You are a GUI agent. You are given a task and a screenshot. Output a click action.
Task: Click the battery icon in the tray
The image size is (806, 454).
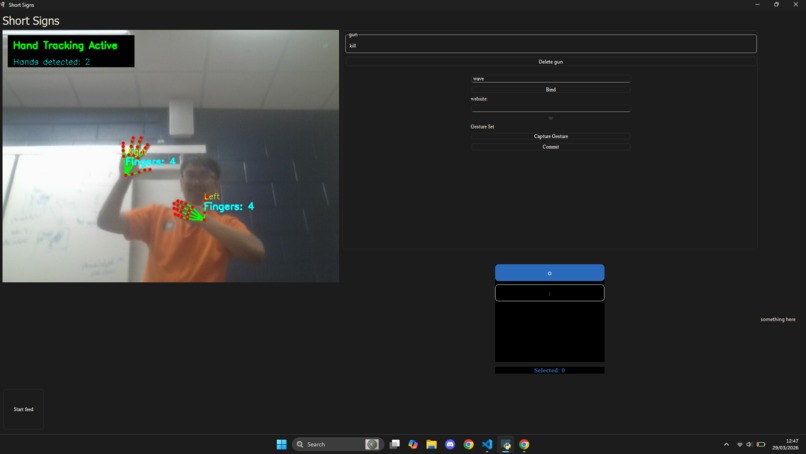(x=761, y=444)
